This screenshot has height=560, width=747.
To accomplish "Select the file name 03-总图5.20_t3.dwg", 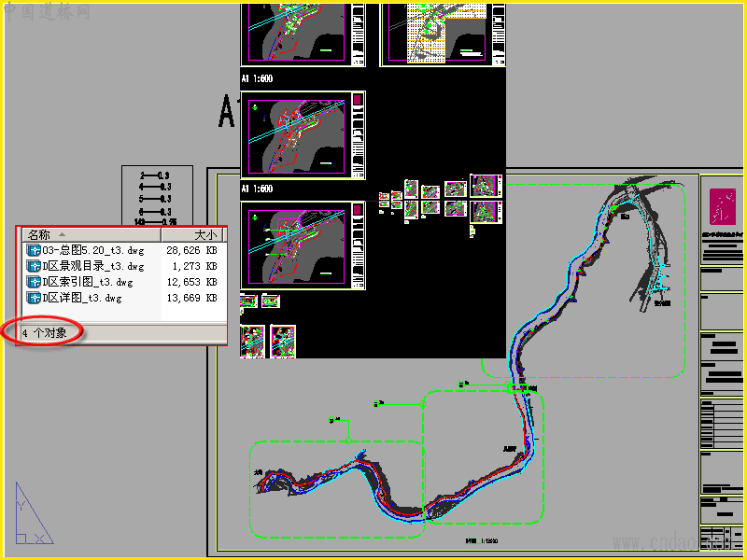I will pyautogui.click(x=92, y=250).
